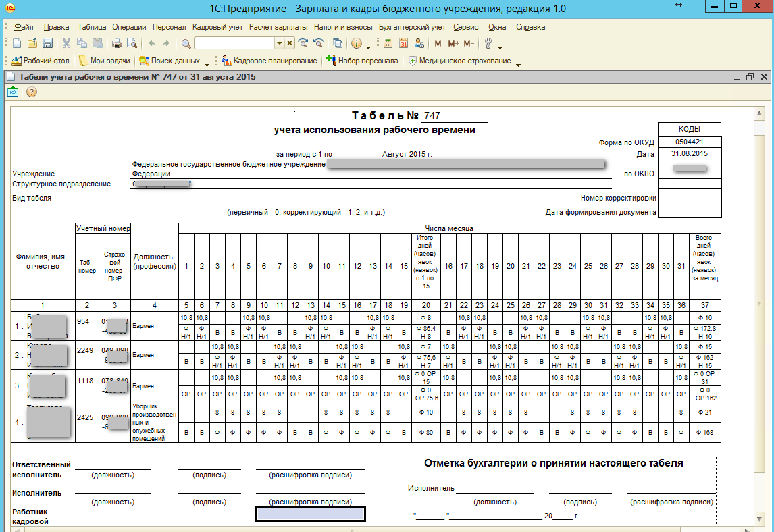This screenshot has height=532, width=774.
Task: Click the calculator icon
Action: (388, 43)
